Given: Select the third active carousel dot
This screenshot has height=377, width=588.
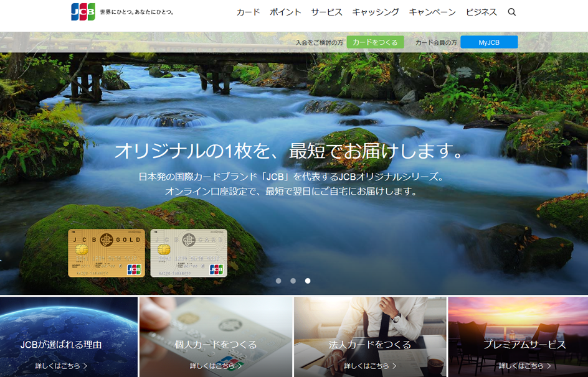Looking at the screenshot, I should (308, 281).
